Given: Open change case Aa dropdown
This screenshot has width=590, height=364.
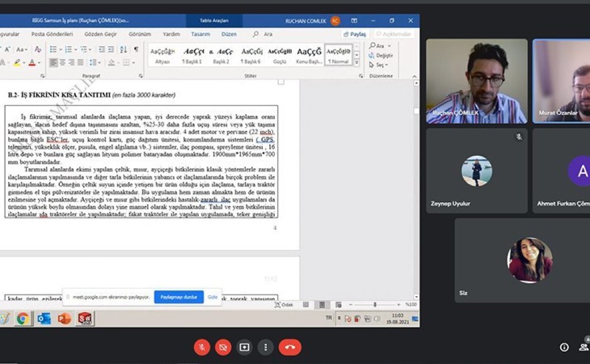Looking at the screenshot, I should click(x=21, y=50).
